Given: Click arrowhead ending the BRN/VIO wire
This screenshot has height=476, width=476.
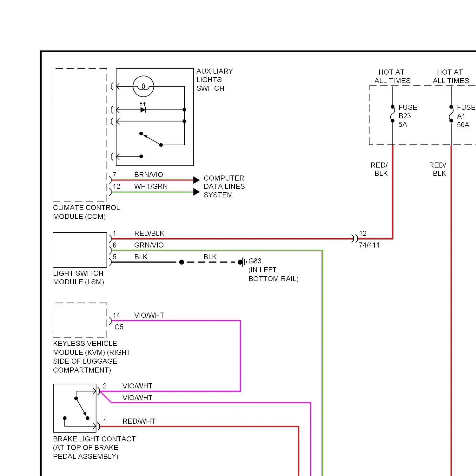Looking at the screenshot, I should [x=196, y=180].
